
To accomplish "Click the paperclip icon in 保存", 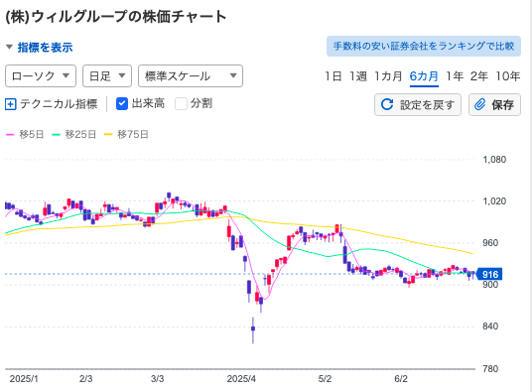I will 479,104.
